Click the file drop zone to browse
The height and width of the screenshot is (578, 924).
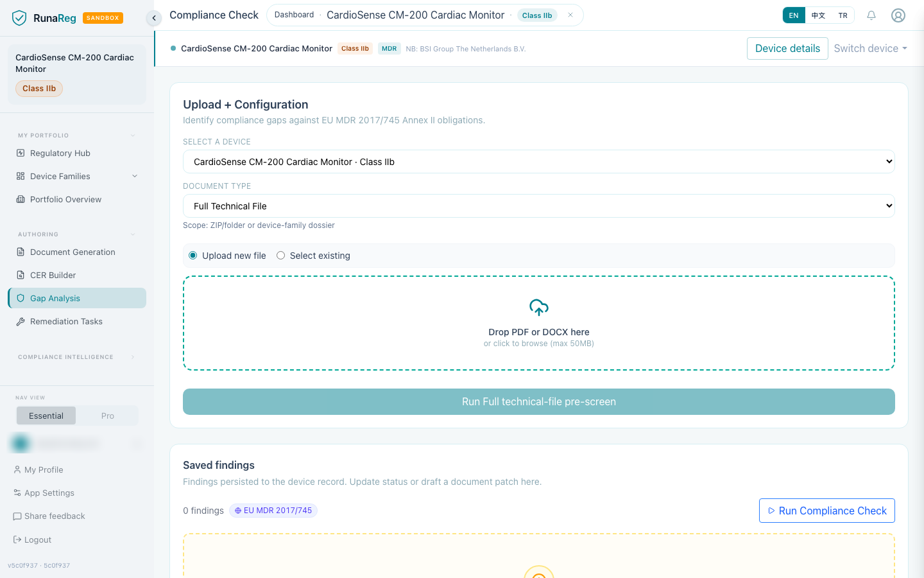tap(539, 323)
